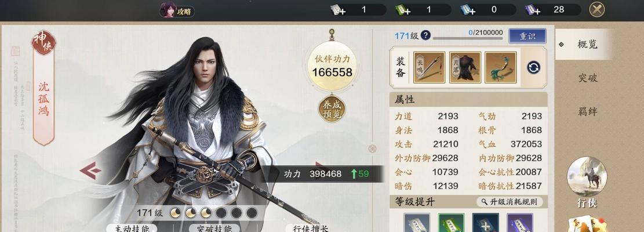Open the 攻略 guide icon
644x232 pixels.
[177, 10]
